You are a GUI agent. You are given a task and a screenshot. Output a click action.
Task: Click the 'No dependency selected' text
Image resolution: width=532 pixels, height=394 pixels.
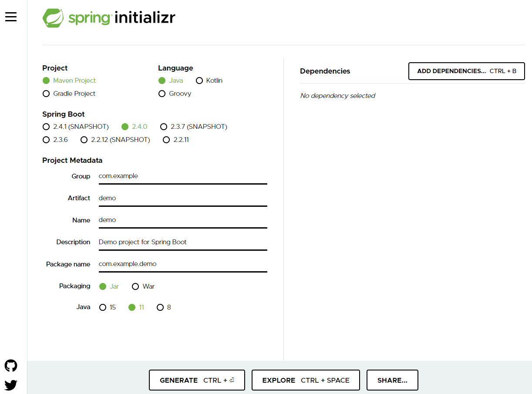[x=337, y=96]
